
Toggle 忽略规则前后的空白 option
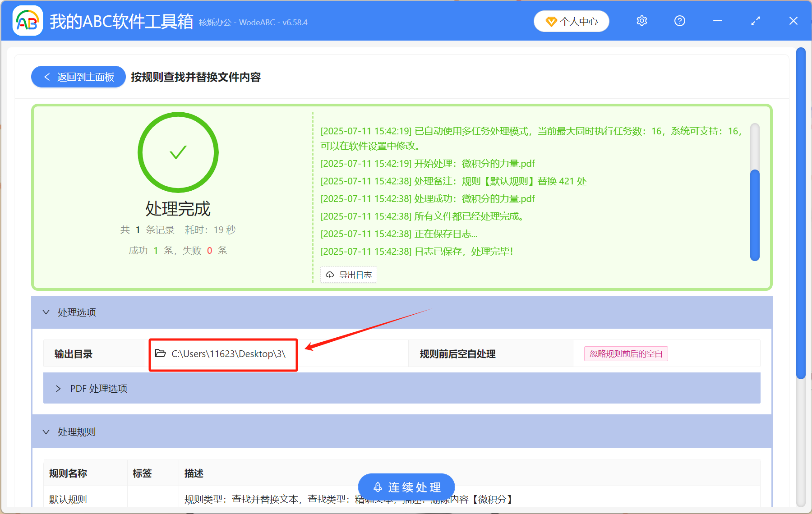point(626,353)
